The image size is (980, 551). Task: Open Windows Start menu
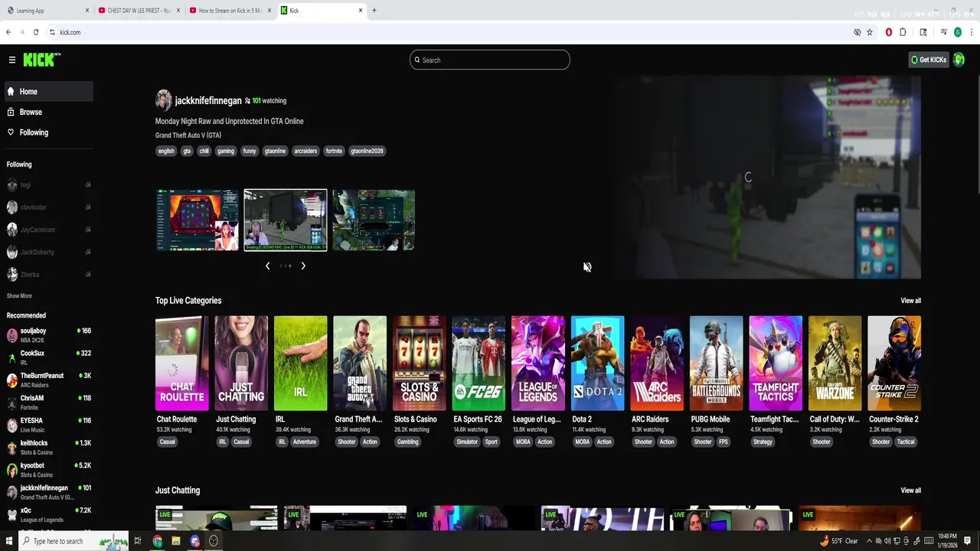(8, 541)
